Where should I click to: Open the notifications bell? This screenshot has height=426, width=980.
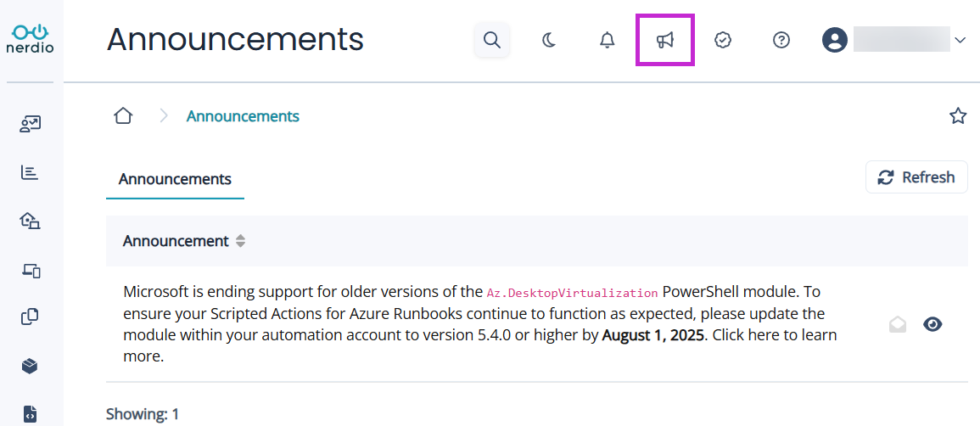coord(607,40)
